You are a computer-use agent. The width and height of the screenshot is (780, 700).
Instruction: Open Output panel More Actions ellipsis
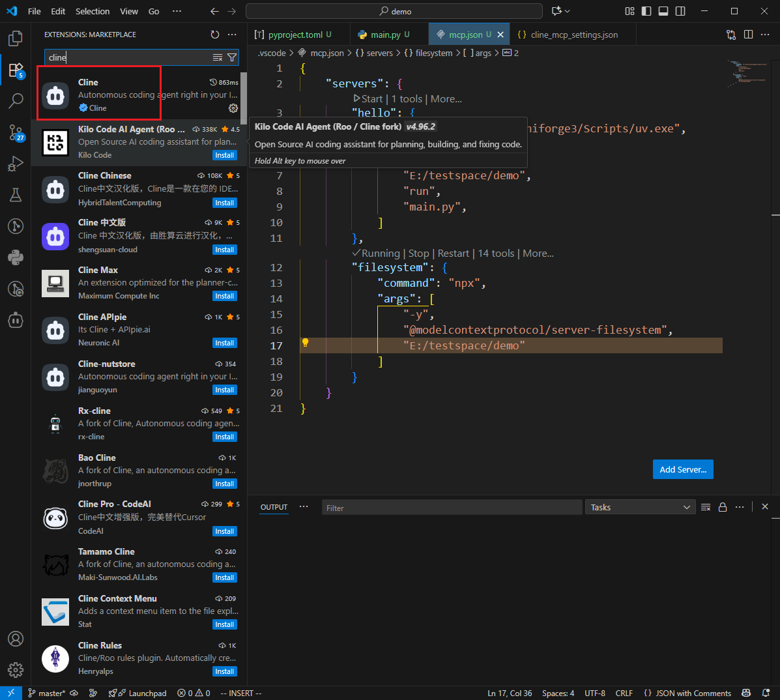[x=740, y=507]
